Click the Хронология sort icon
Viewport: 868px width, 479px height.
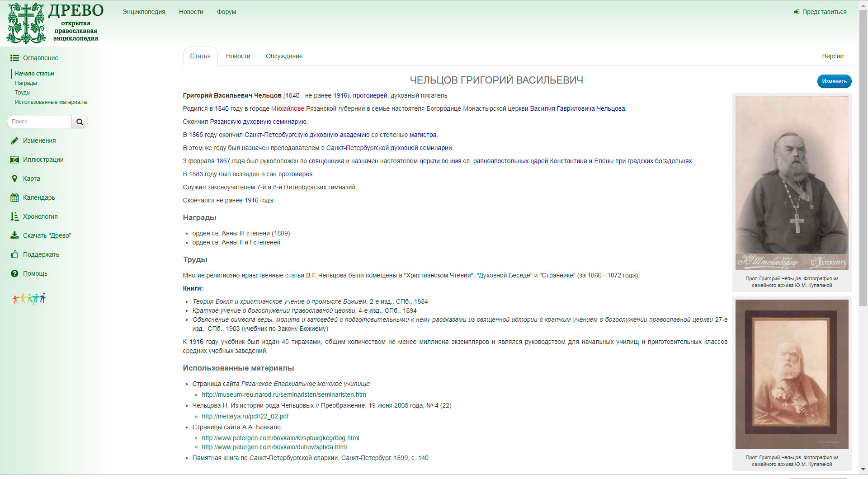tap(14, 216)
